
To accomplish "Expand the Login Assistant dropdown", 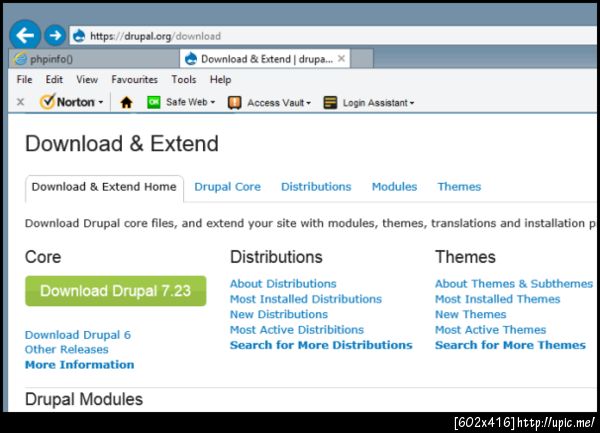I will [412, 103].
